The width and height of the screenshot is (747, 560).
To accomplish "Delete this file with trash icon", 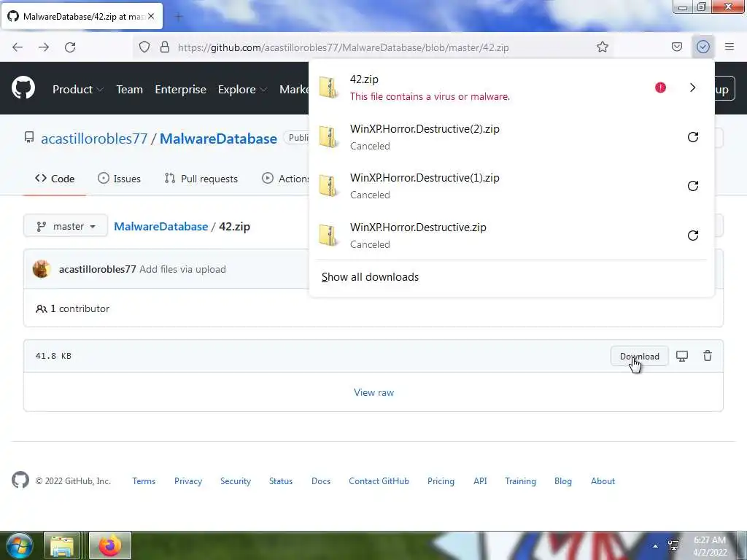I will point(708,356).
